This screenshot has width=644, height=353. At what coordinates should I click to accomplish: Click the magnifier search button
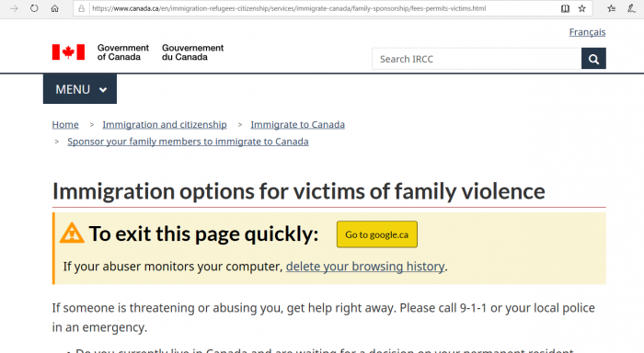click(x=593, y=59)
